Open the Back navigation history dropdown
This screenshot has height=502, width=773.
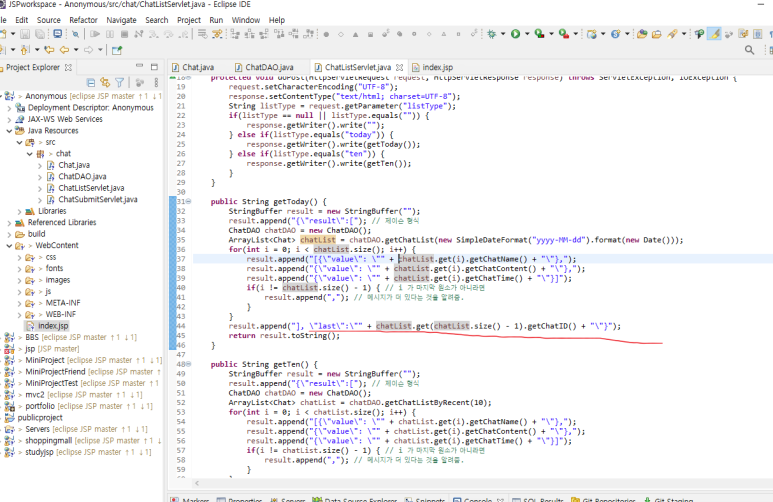[x=76, y=50]
